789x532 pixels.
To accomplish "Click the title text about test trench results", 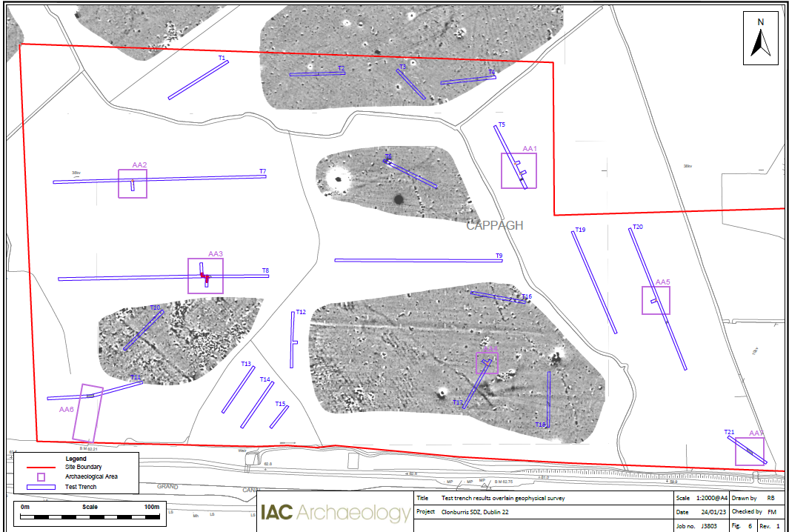I will (x=502, y=499).
